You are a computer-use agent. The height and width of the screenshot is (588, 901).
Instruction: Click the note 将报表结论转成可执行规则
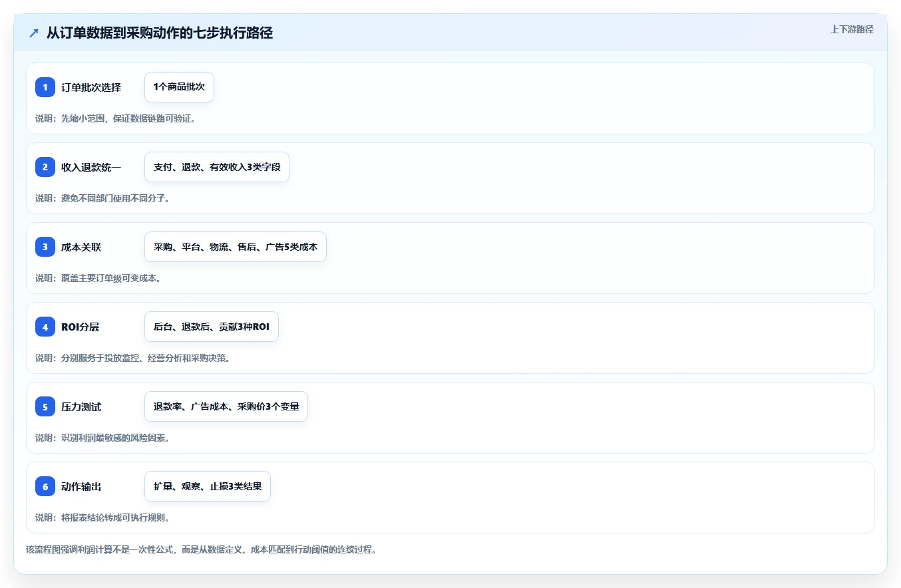pos(102,517)
